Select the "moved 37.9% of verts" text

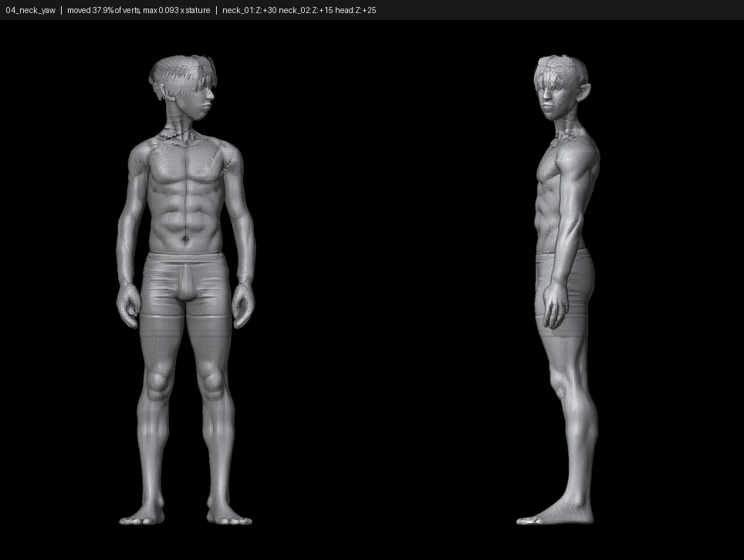click(104, 10)
